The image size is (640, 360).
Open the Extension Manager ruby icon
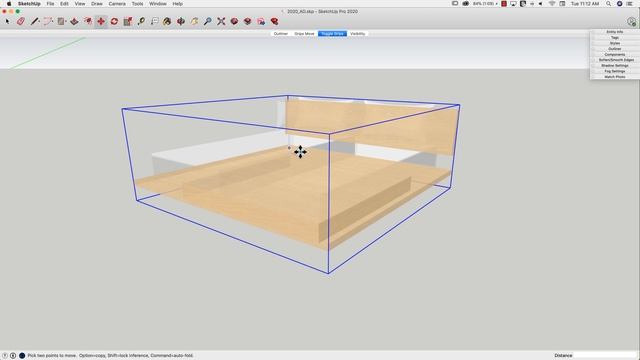point(274,21)
